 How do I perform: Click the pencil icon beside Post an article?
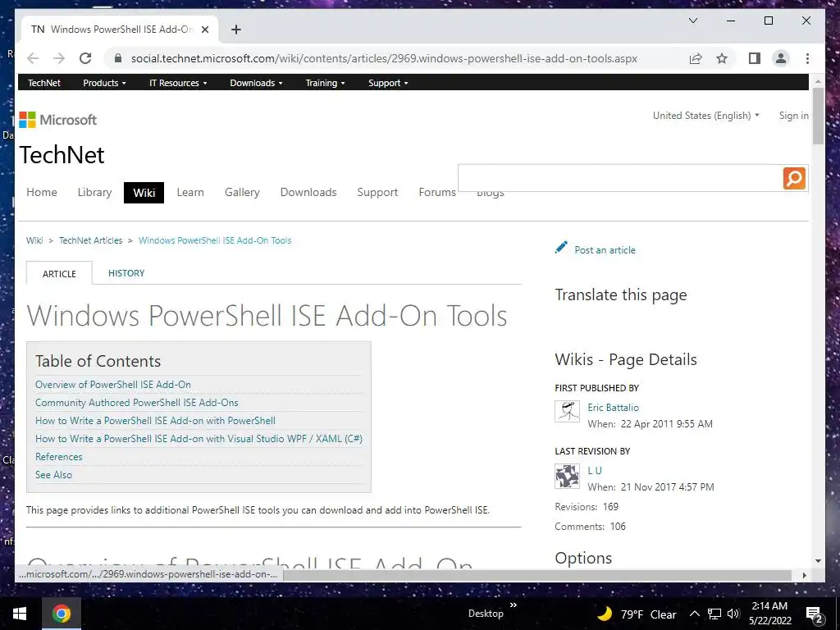(x=561, y=248)
